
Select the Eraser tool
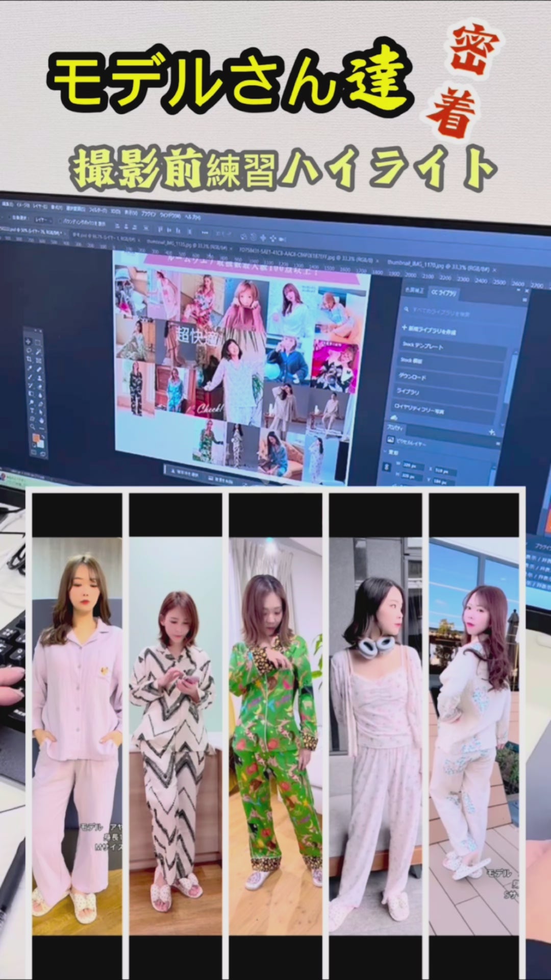41,386
